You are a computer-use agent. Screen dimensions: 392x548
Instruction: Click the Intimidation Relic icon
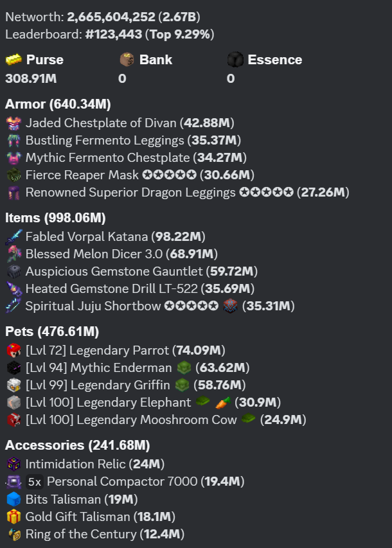[14, 464]
